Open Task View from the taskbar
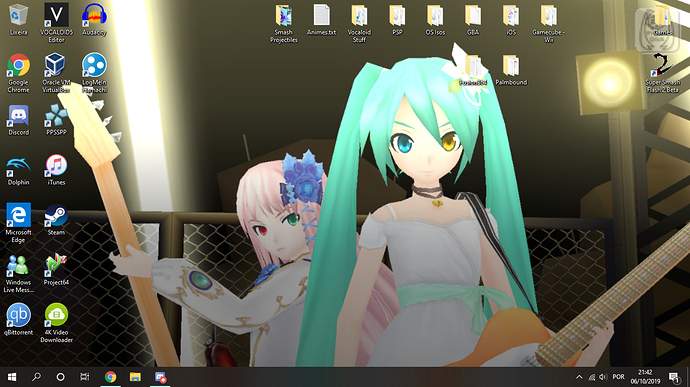 pos(84,377)
